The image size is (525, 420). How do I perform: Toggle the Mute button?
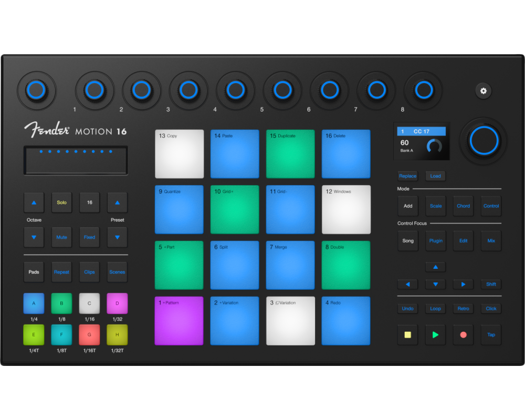tap(61, 237)
